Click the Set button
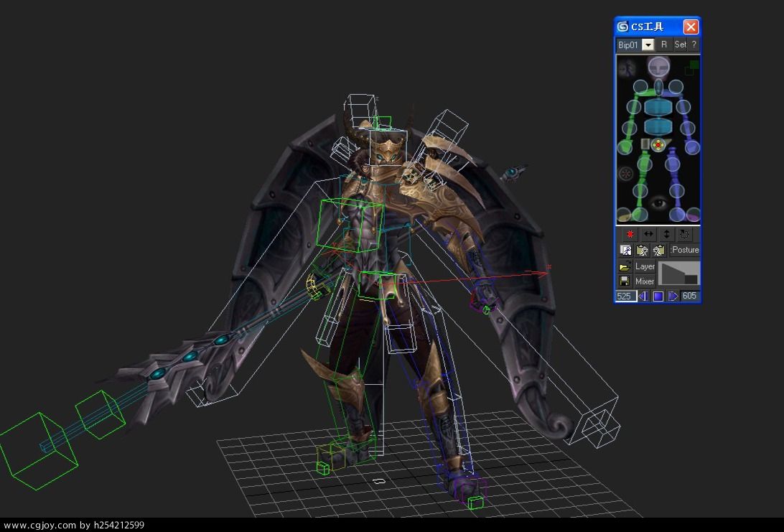784x532 pixels. [680, 45]
